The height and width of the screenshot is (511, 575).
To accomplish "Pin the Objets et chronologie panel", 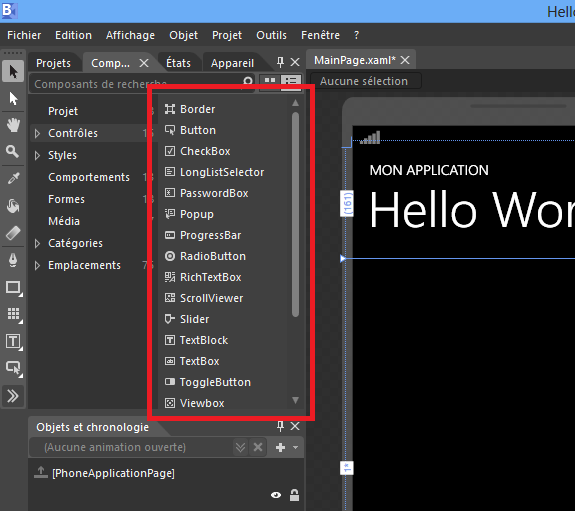I will [280, 426].
